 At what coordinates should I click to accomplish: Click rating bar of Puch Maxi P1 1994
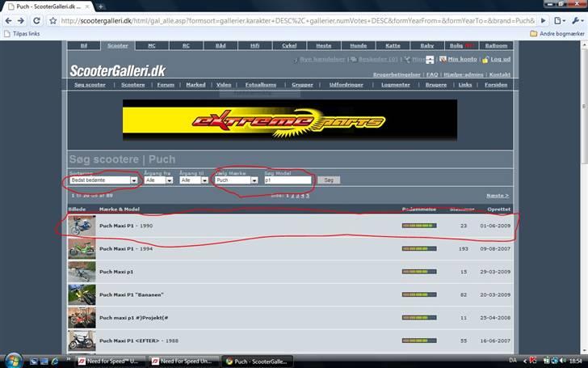point(419,248)
